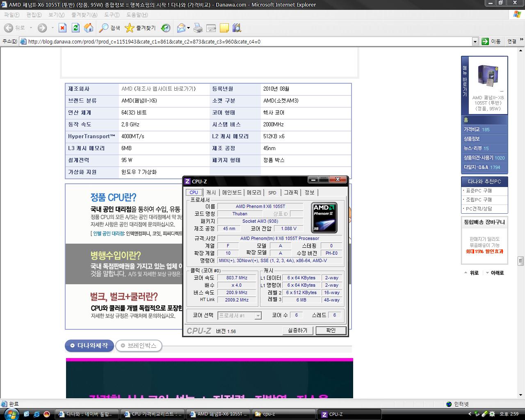525x420 pixels.
Task: Click the Research books icon in toolbar
Action: coord(237,28)
